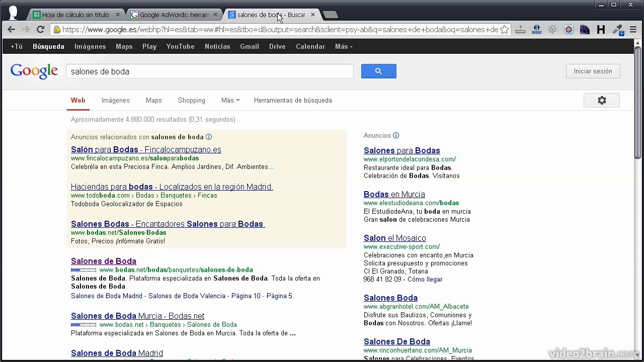Click the bold H extension icon
644x362 pixels.
tap(601, 30)
